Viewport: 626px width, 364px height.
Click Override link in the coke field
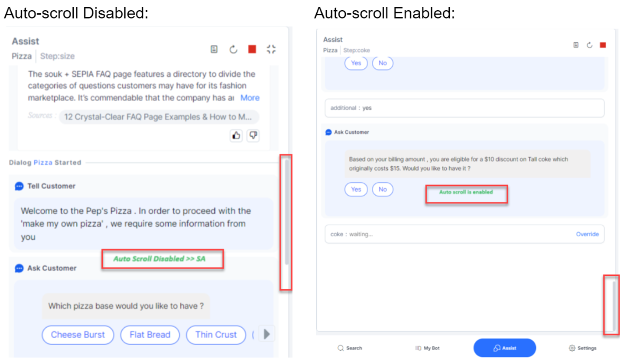pos(587,234)
